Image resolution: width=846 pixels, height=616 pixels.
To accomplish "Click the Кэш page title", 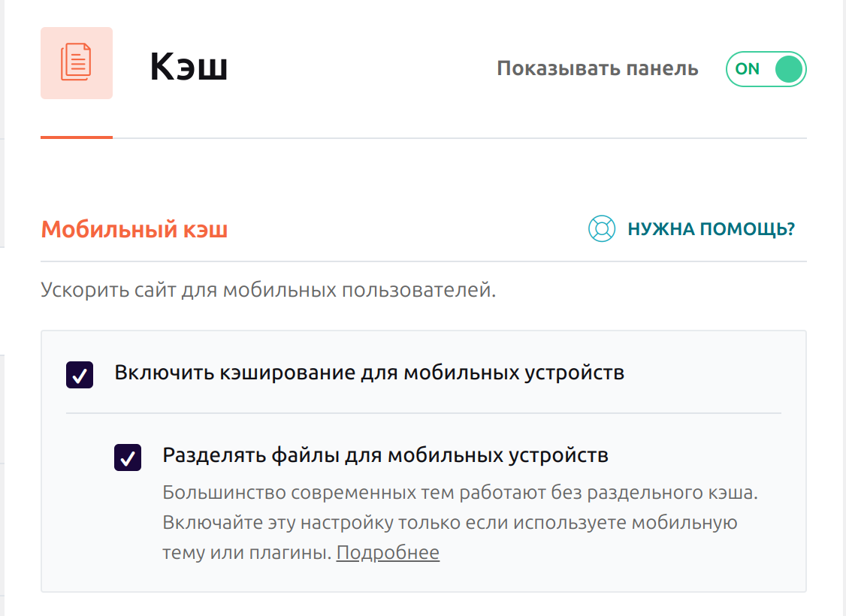I will tap(189, 68).
